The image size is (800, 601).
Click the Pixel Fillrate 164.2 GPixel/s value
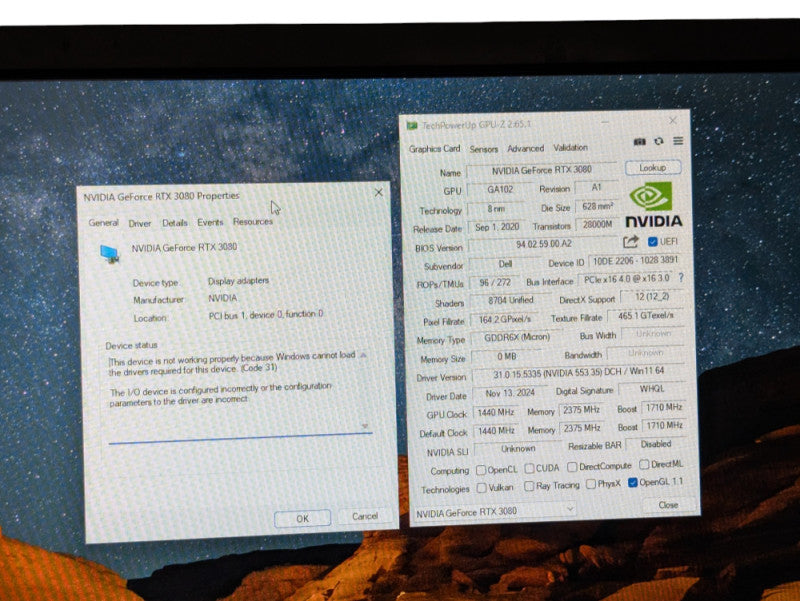[505, 319]
